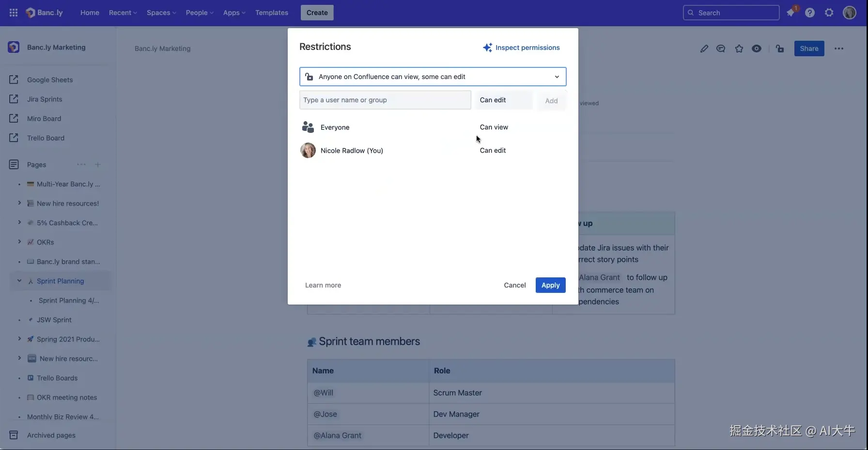Screen dimensions: 868x450
Task: Open the Sprint Planning 4/... child page
Action: pyautogui.click(x=69, y=300)
